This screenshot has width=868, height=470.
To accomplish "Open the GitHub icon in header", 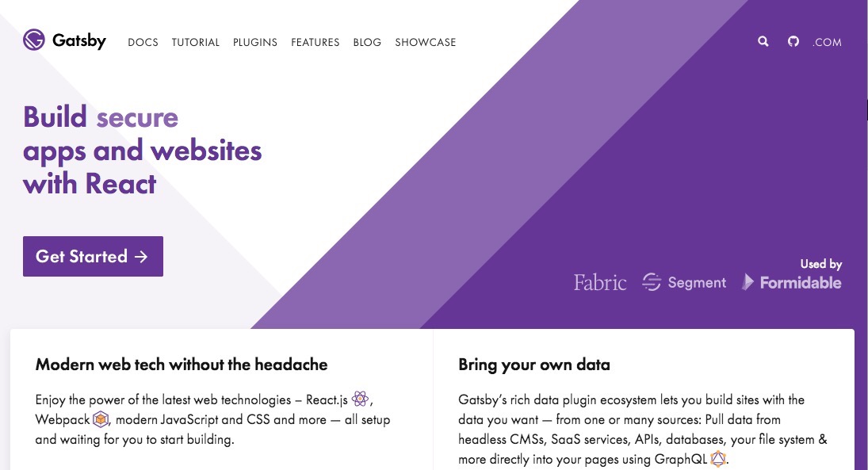I will (793, 41).
